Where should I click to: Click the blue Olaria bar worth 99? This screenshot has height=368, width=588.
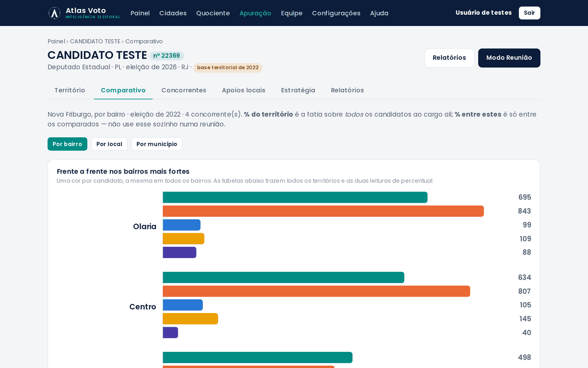[x=182, y=225]
